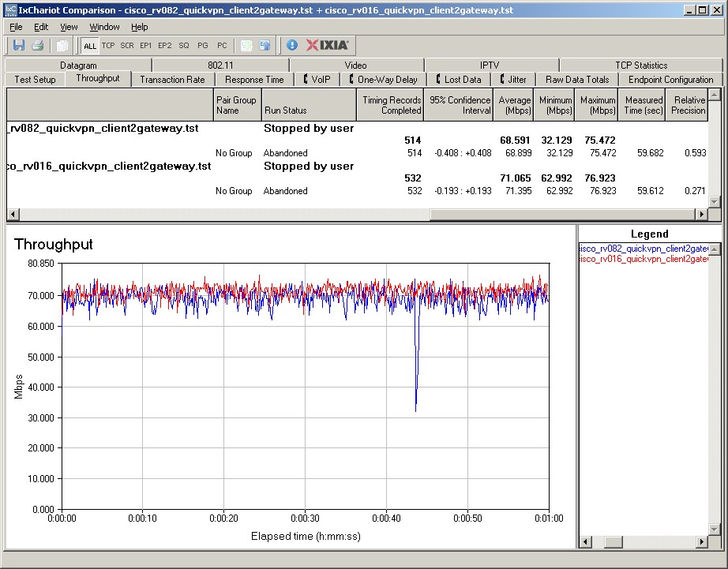Switch to the Jitter tab
Screen dimensions: 728x569
[513, 80]
